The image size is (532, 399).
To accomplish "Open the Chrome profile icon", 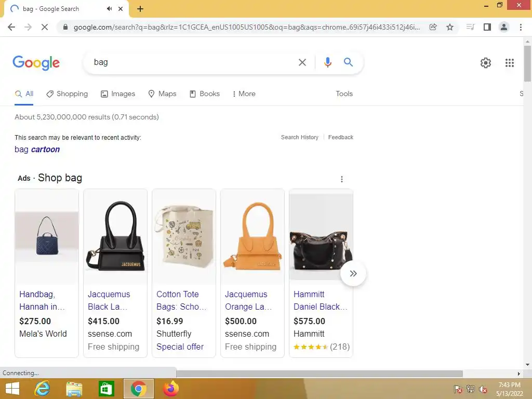I will [504, 27].
